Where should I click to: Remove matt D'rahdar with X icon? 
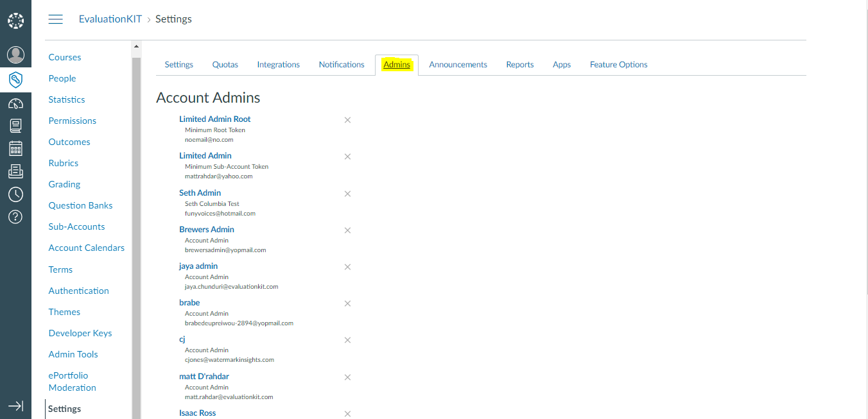(x=347, y=377)
